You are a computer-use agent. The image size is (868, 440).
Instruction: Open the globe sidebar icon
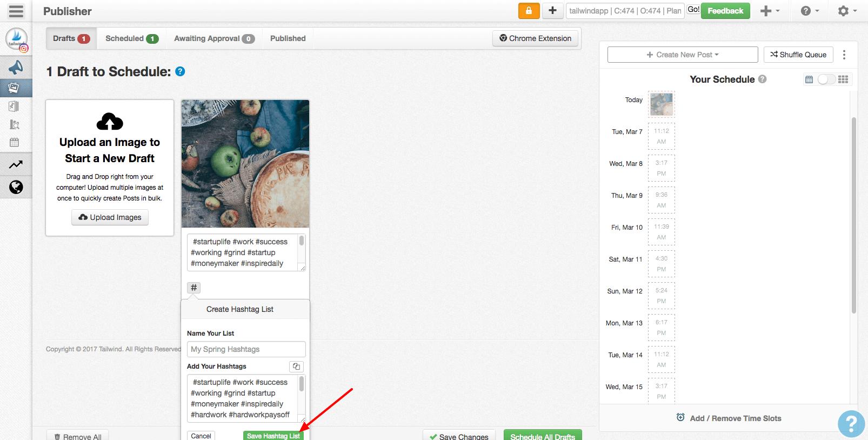click(16, 187)
